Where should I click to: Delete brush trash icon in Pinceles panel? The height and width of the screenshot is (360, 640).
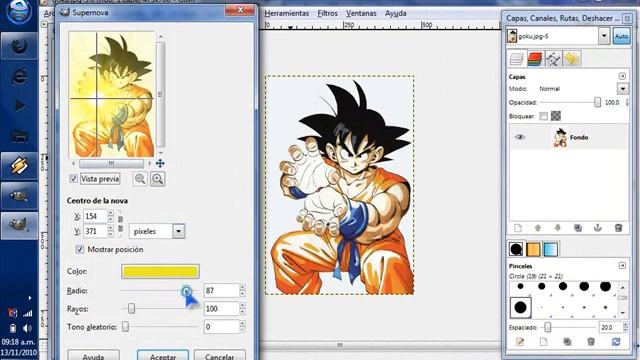(x=591, y=342)
